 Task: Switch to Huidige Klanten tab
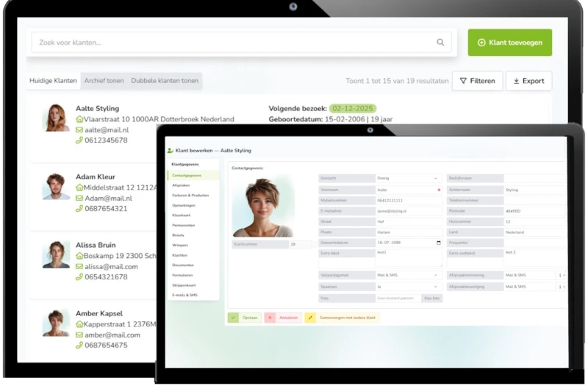point(53,81)
